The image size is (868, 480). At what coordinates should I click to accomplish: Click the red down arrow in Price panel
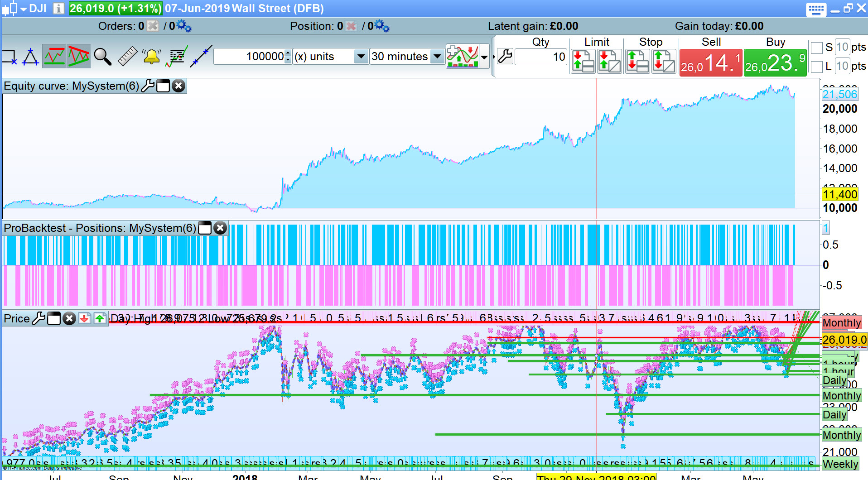[84, 319]
